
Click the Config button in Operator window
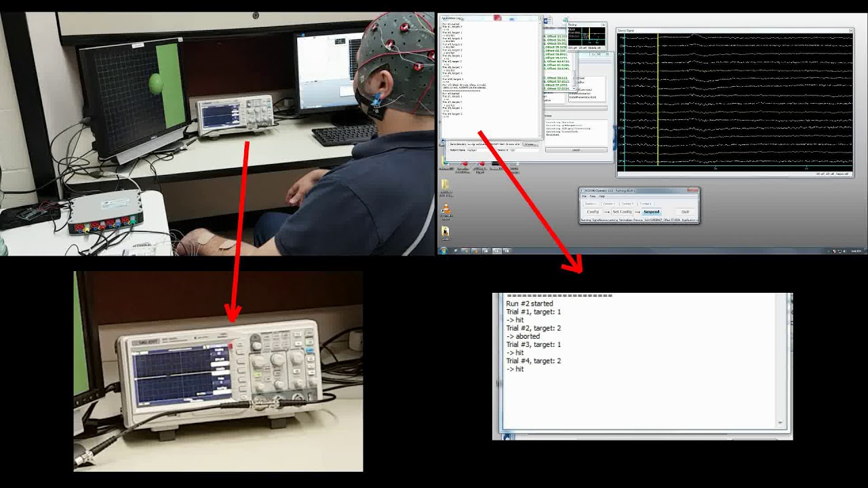pos(593,211)
